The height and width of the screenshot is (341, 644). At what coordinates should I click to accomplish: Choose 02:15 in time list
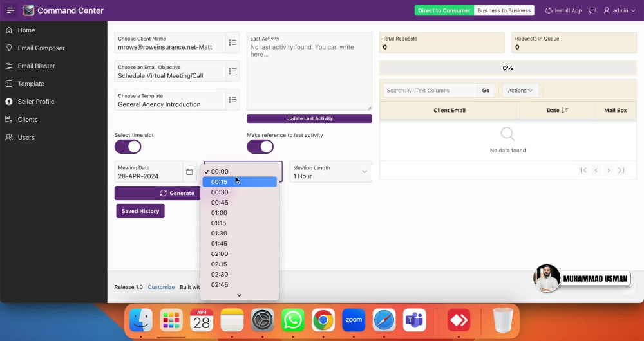point(240,264)
